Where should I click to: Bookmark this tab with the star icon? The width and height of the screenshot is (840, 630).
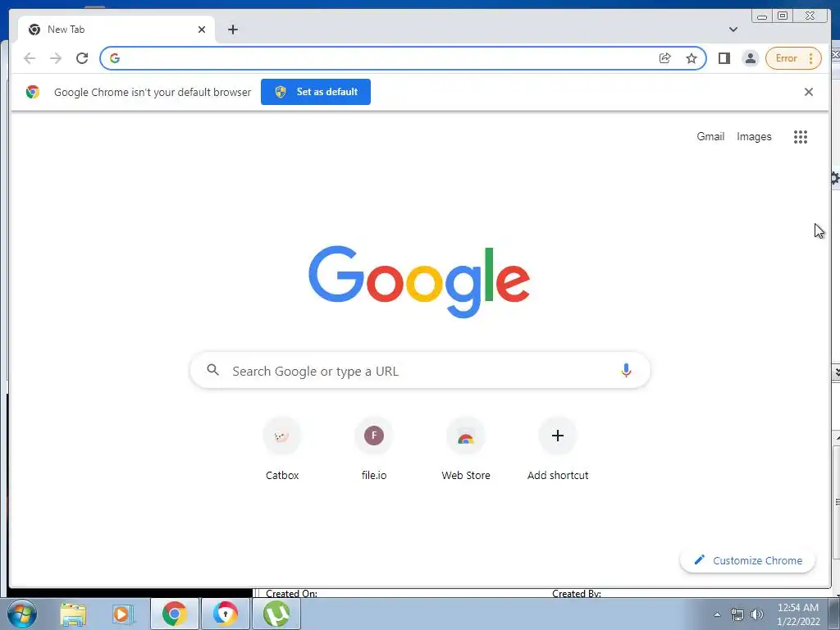point(692,58)
